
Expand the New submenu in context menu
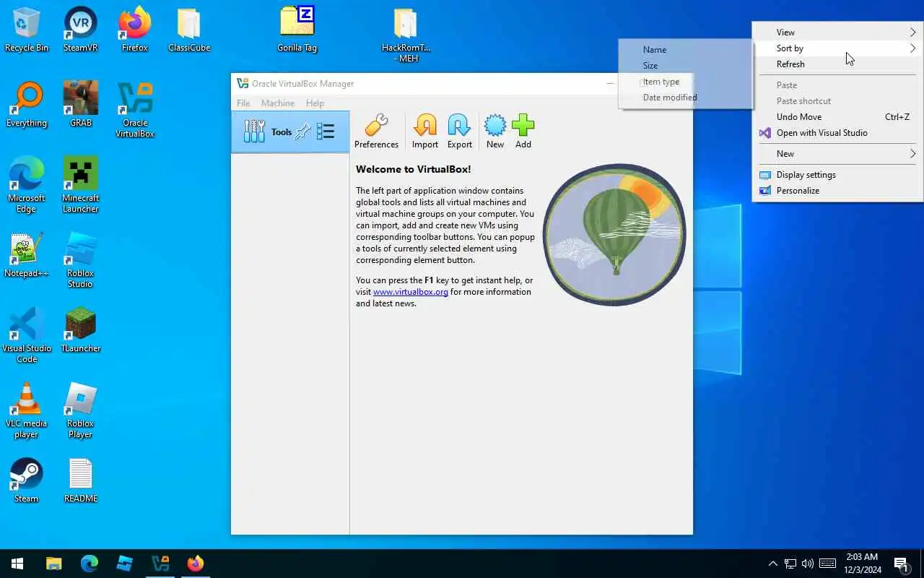[x=837, y=154]
